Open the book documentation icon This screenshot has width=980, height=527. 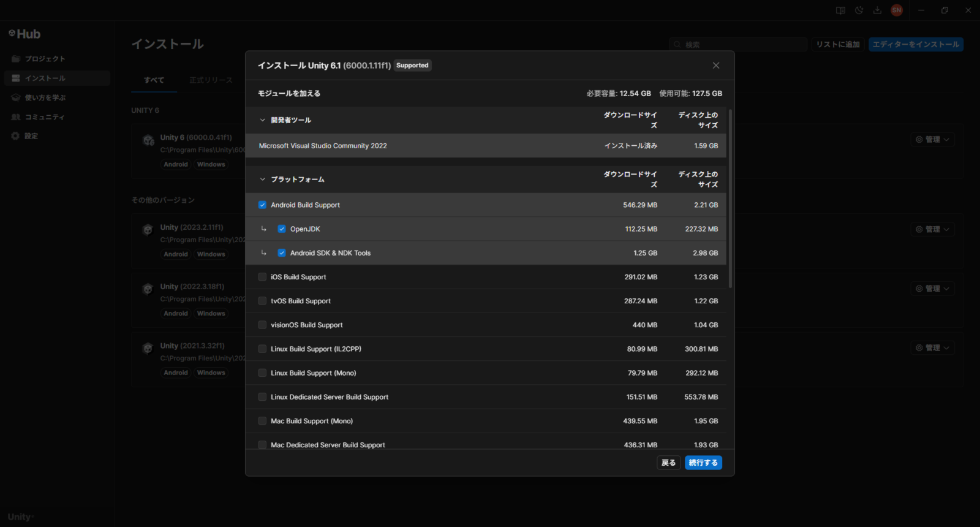click(x=840, y=10)
